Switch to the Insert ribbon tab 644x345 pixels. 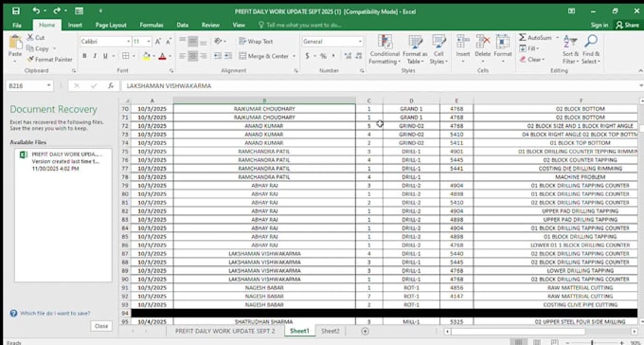(75, 25)
